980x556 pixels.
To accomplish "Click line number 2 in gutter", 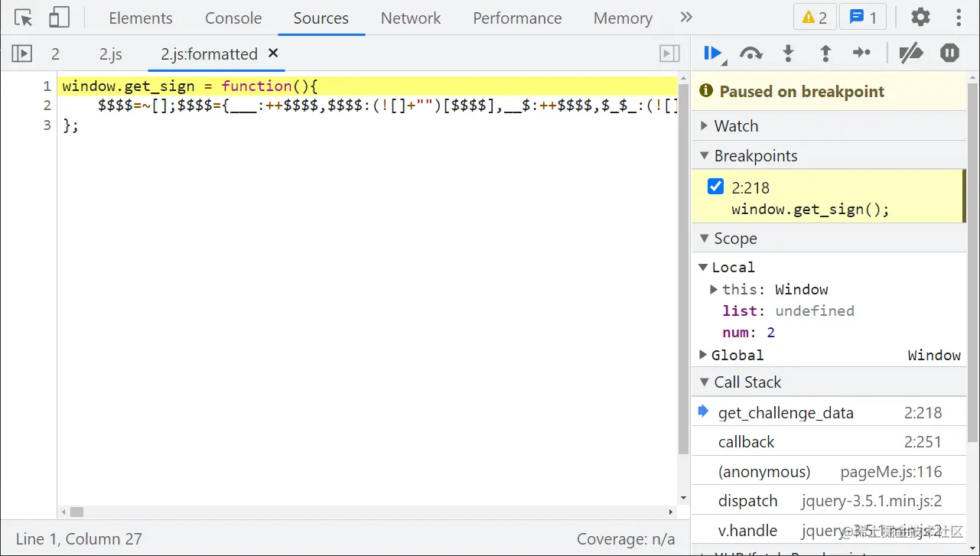I will point(47,106).
